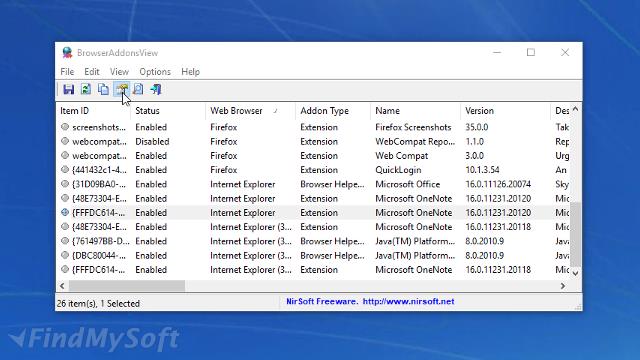
Task: Select the 'screenshots...' item ID cell
Action: pyautogui.click(x=99, y=127)
